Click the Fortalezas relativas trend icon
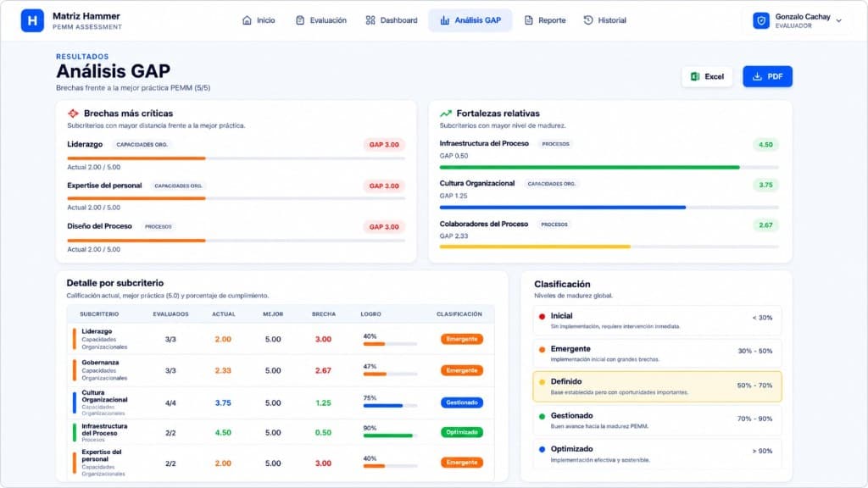The height and width of the screenshot is (488, 868). (446, 114)
